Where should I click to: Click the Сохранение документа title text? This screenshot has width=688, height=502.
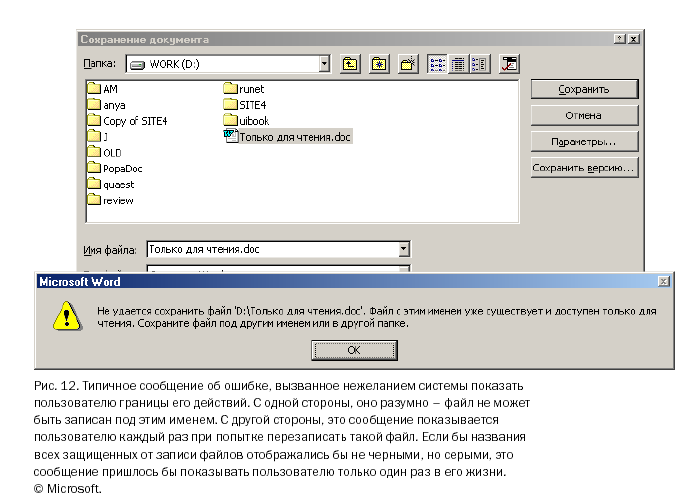[145, 39]
